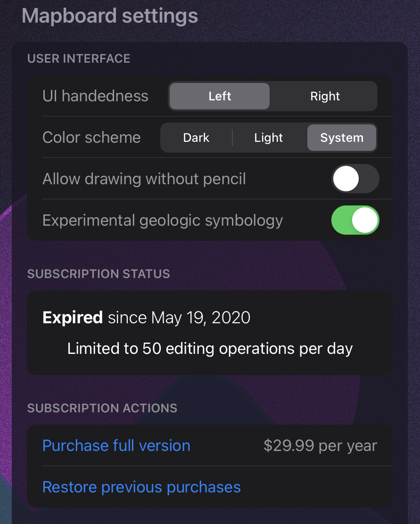Disable the experimental geologic symbology switch
420x524 pixels.
(355, 221)
